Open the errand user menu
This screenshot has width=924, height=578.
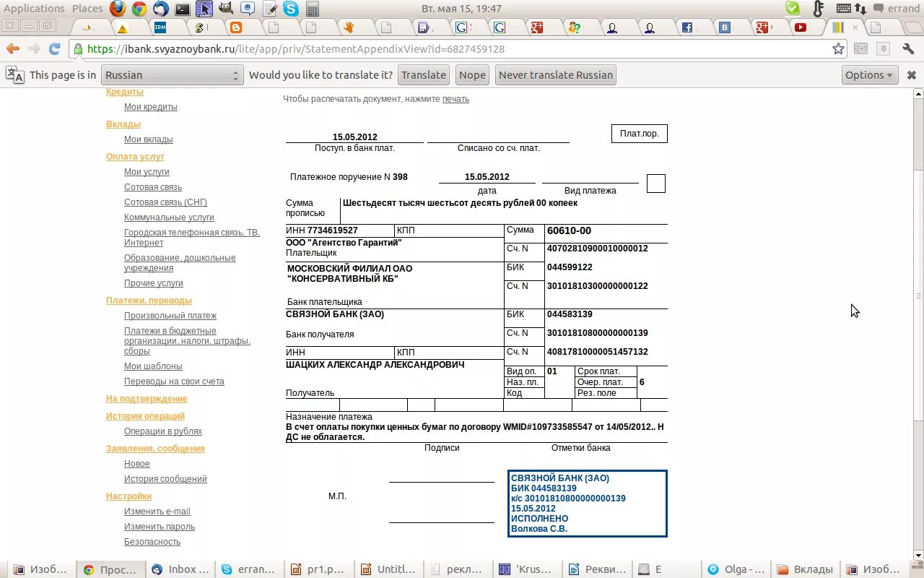897,9
